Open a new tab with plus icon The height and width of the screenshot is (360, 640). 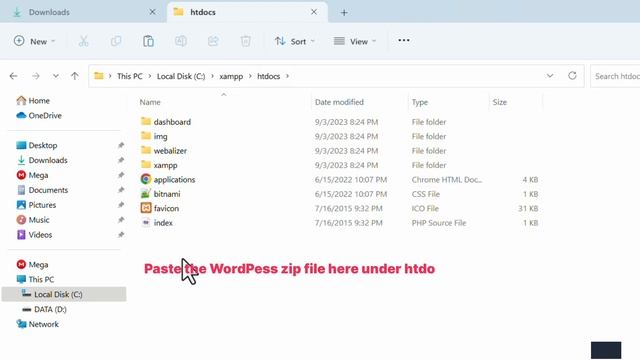[344, 13]
